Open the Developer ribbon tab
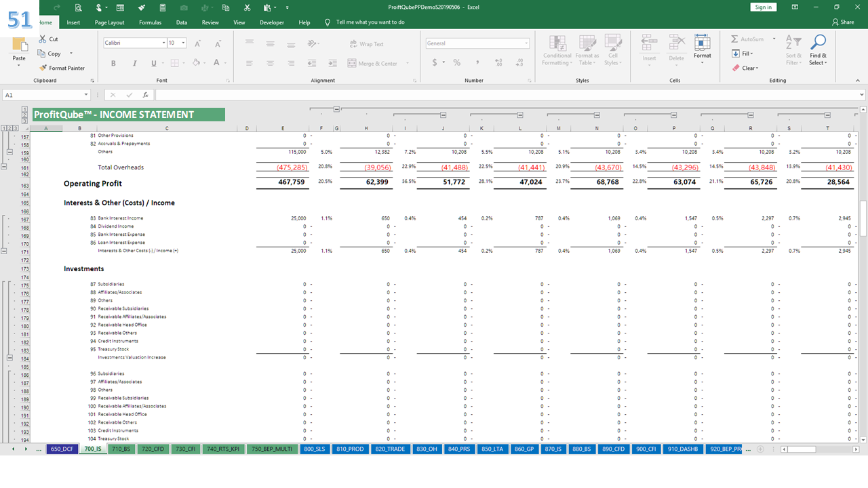The width and height of the screenshot is (868, 488). [x=272, y=22]
